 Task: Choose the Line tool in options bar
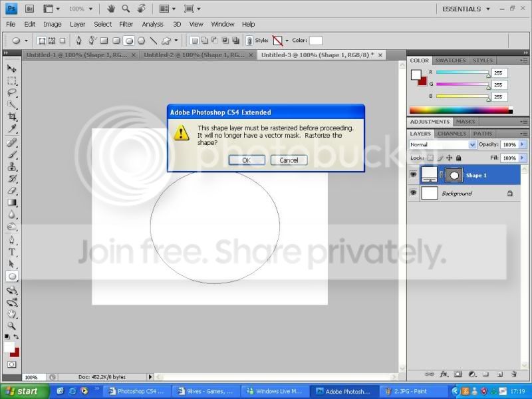(154, 41)
